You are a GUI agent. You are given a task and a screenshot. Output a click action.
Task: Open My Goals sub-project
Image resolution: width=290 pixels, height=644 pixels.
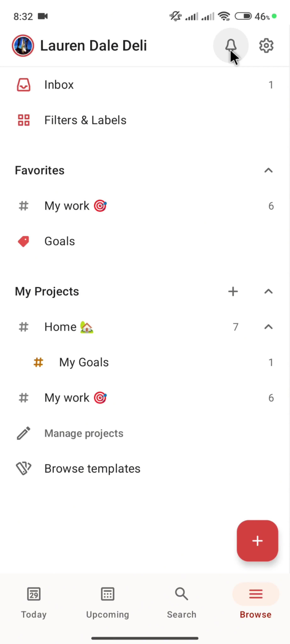pyautogui.click(x=84, y=363)
